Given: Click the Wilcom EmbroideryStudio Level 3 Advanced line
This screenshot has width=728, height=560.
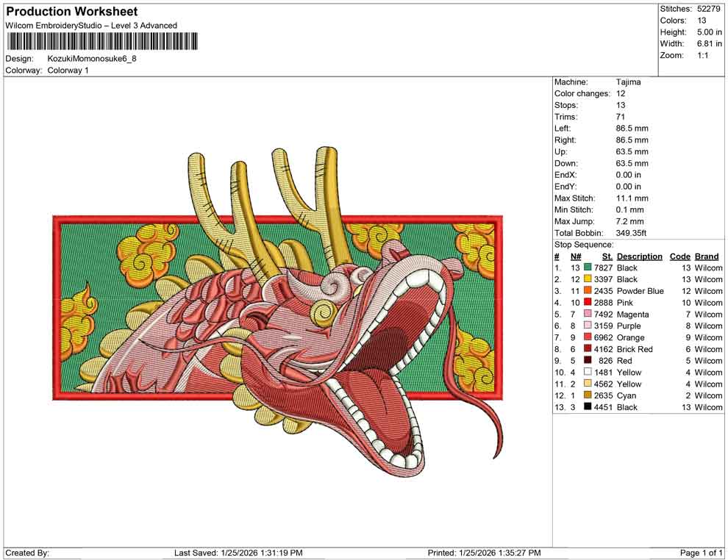Looking at the screenshot, I should [x=91, y=26].
